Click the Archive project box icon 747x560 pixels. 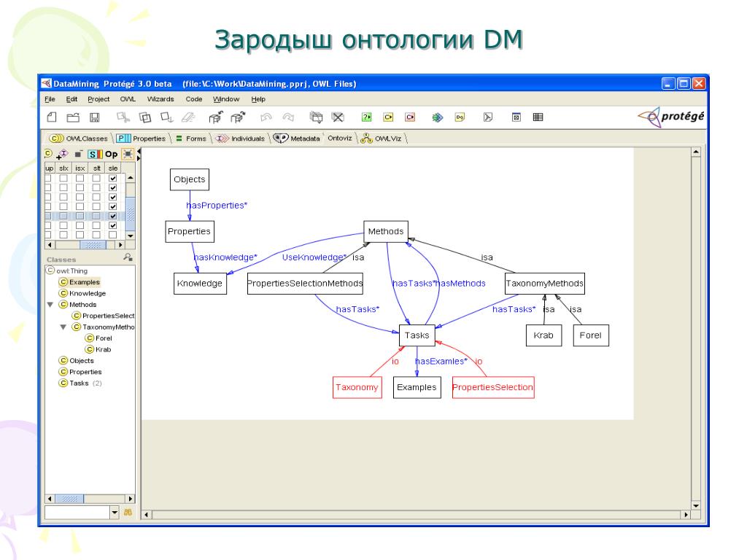point(216,117)
